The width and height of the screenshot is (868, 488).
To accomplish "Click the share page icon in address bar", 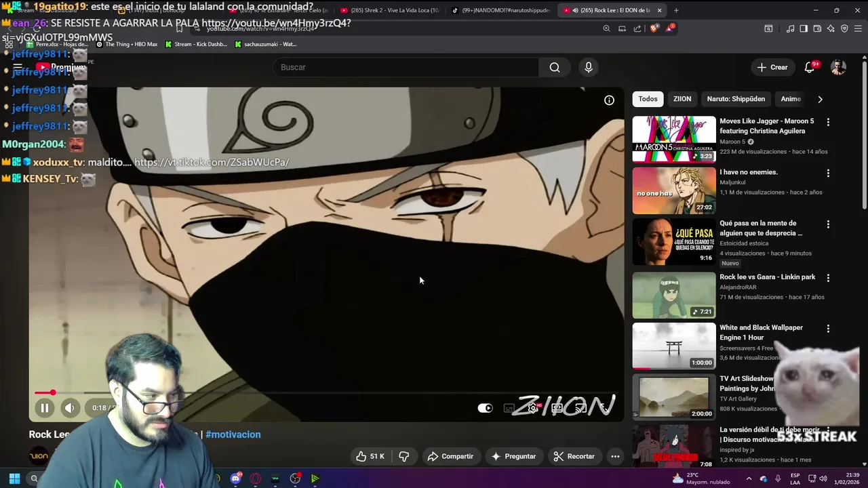I will click(637, 28).
